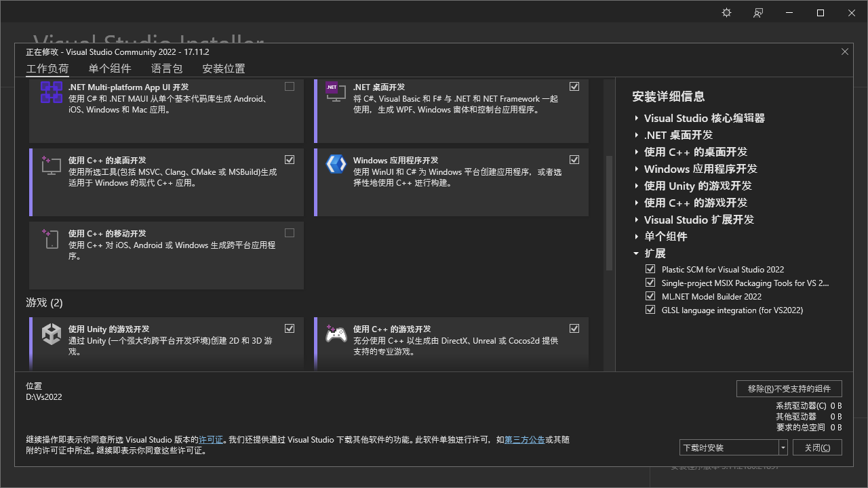Click the Unity game development icon
This screenshot has width=868, height=488.
tap(52, 334)
